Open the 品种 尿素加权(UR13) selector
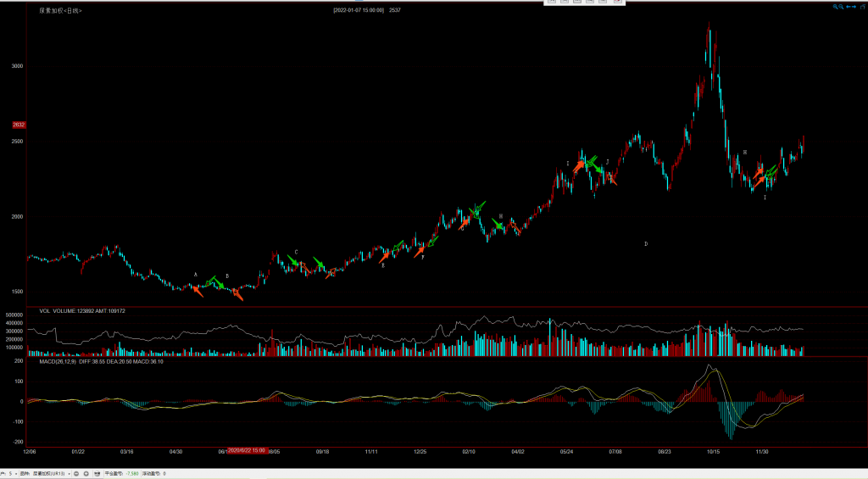Viewport: 868px width, 479px height. (52, 473)
